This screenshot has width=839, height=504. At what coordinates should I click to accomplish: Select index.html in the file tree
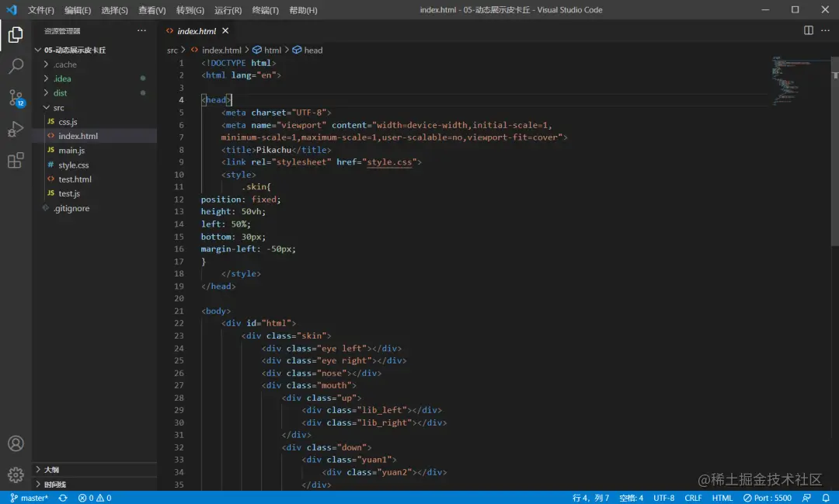pyautogui.click(x=78, y=136)
